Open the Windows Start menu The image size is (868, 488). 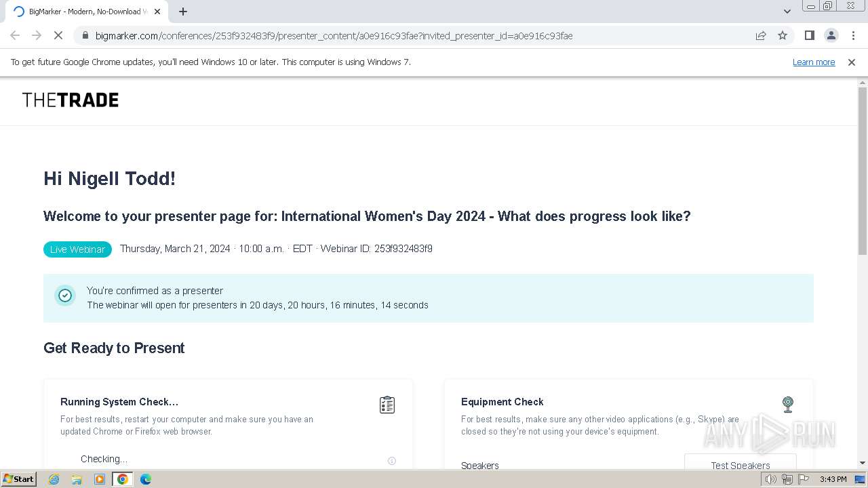pyautogui.click(x=19, y=479)
